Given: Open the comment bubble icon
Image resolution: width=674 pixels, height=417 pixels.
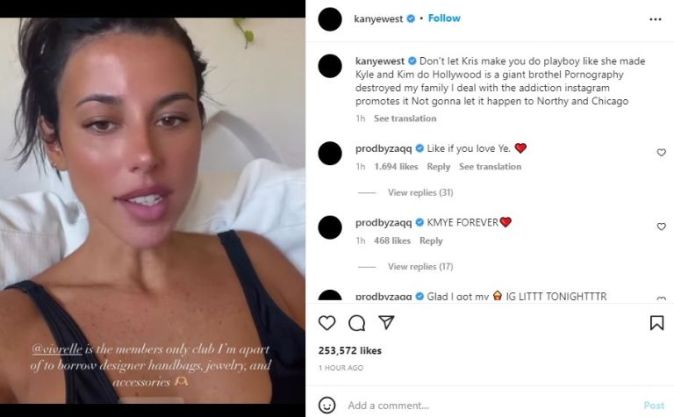Looking at the screenshot, I should (x=357, y=323).
